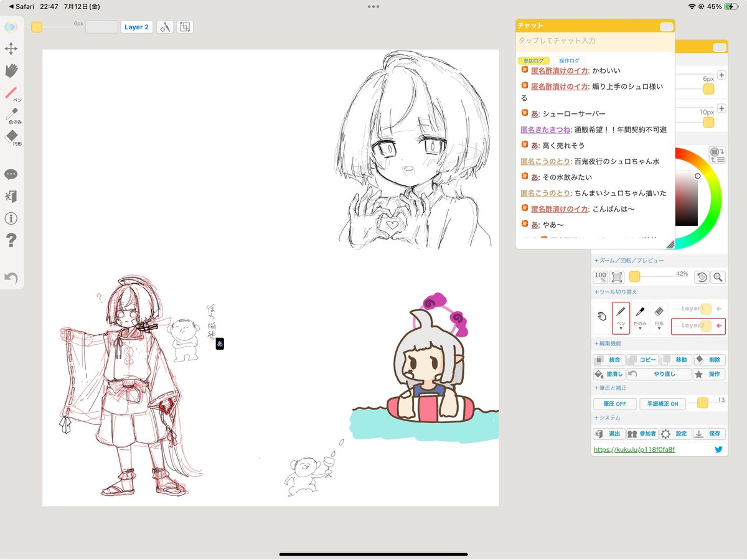
Task: Select Layer1 in the layer list
Action: tap(698, 309)
